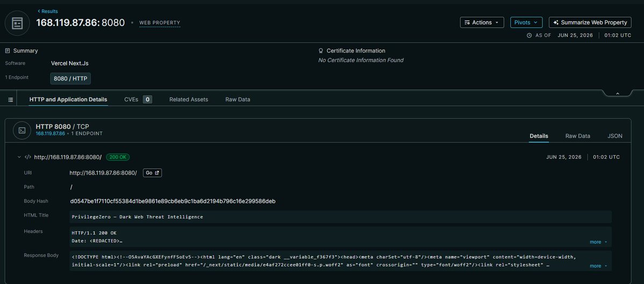Click the Vercel Next.Js software value

[x=70, y=63]
